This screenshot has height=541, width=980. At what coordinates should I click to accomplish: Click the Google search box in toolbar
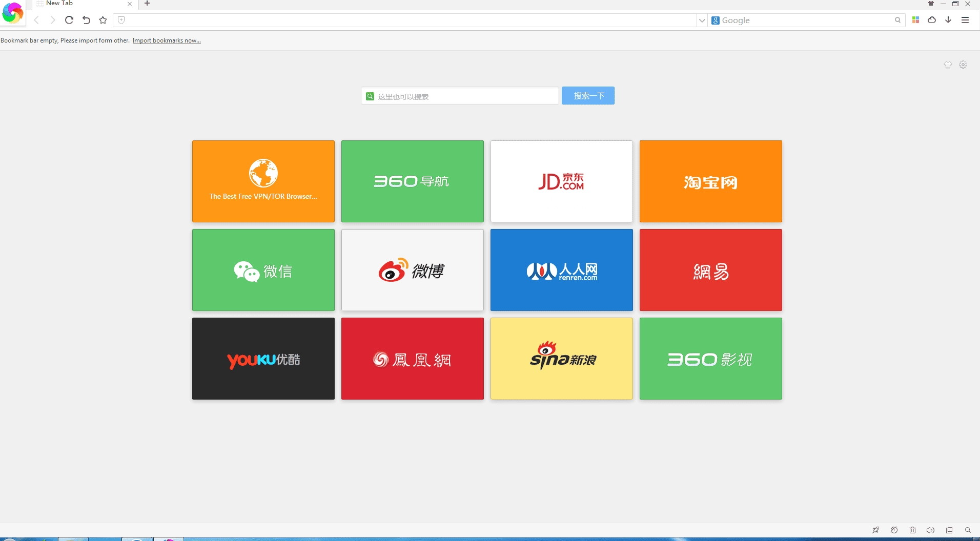806,20
